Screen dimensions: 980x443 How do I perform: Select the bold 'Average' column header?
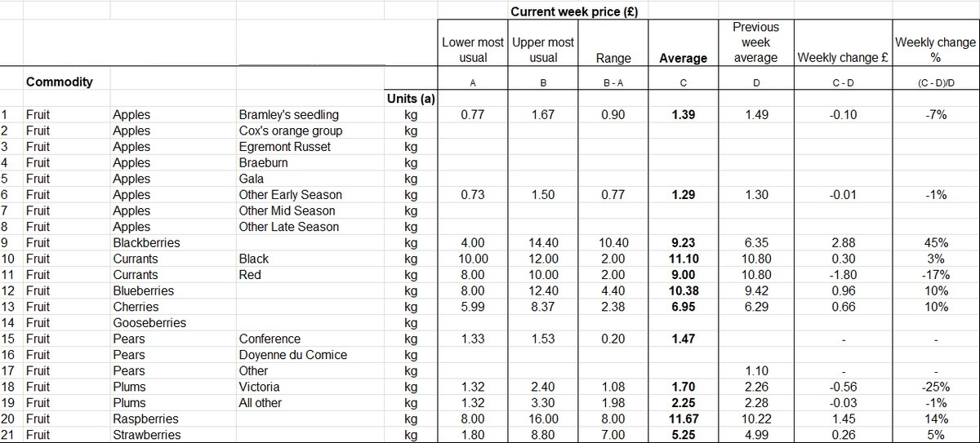click(683, 58)
